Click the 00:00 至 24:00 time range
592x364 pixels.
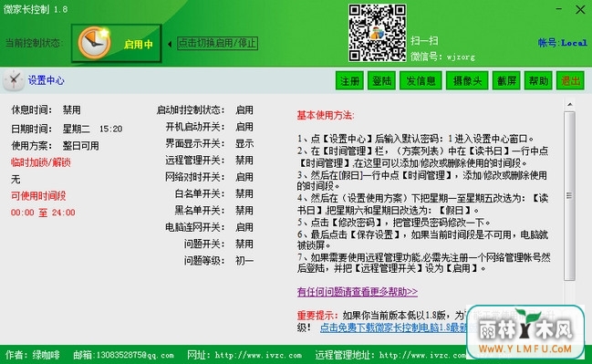43,213
